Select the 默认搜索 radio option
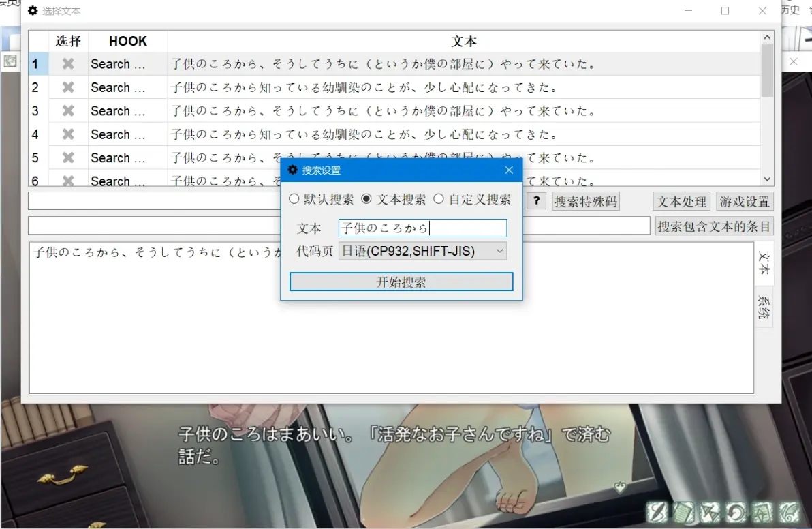Screen dimensions: 812x529 (294, 200)
